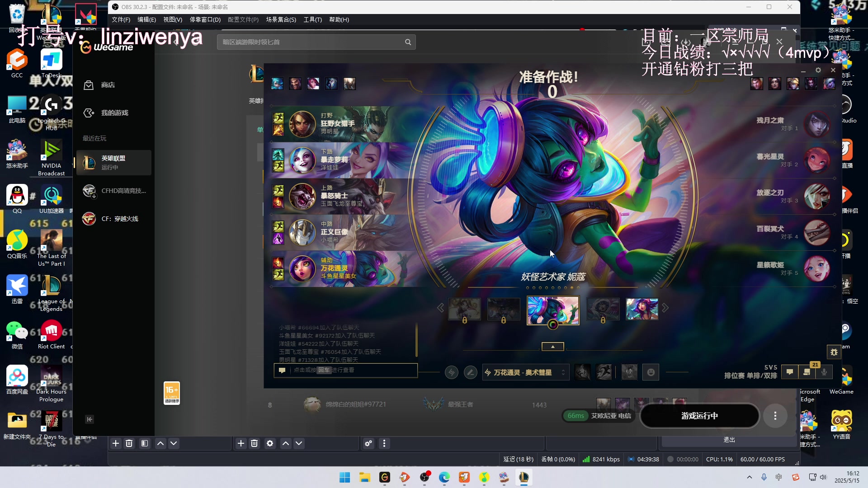Open 万花通灵 - 奥术彗星 rune dropdown
The width and height of the screenshot is (868, 488).
525,372
